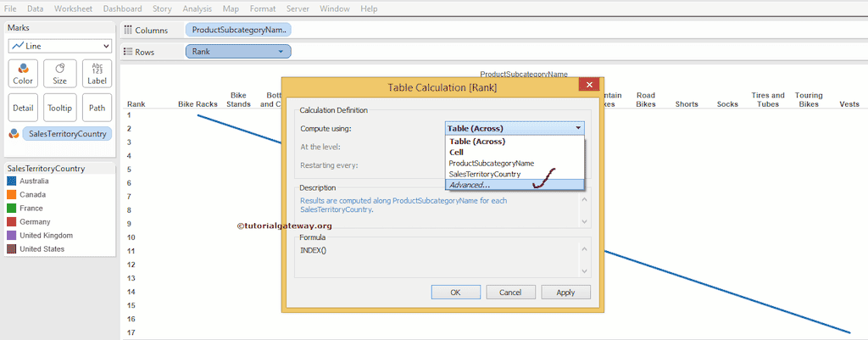This screenshot has width=868, height=340.
Task: Click the Size marks card button
Action: pyautogui.click(x=60, y=75)
